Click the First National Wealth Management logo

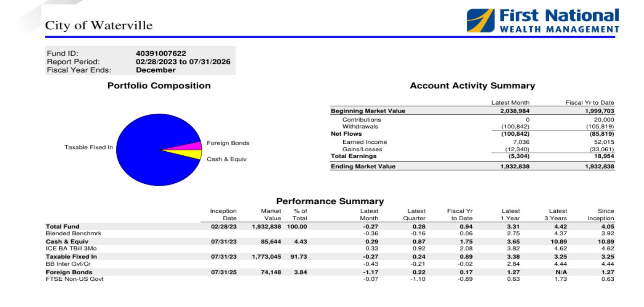[543, 20]
